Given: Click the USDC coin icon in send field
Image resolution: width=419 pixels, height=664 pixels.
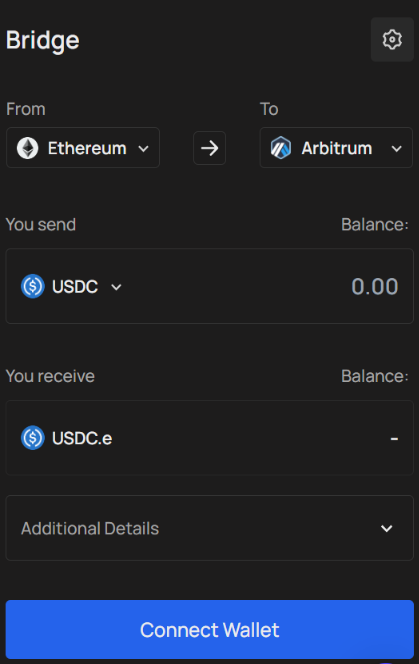Looking at the screenshot, I should click(x=33, y=286).
